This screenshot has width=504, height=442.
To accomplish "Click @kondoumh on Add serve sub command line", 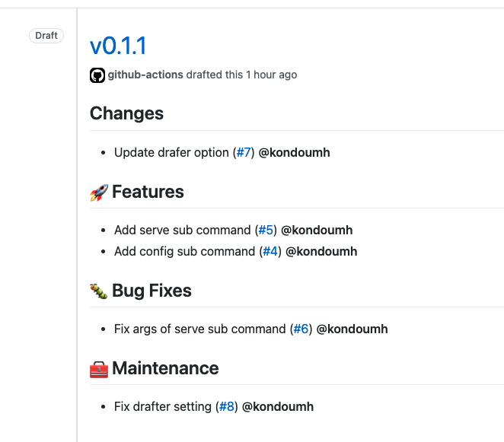I will pyautogui.click(x=317, y=231).
